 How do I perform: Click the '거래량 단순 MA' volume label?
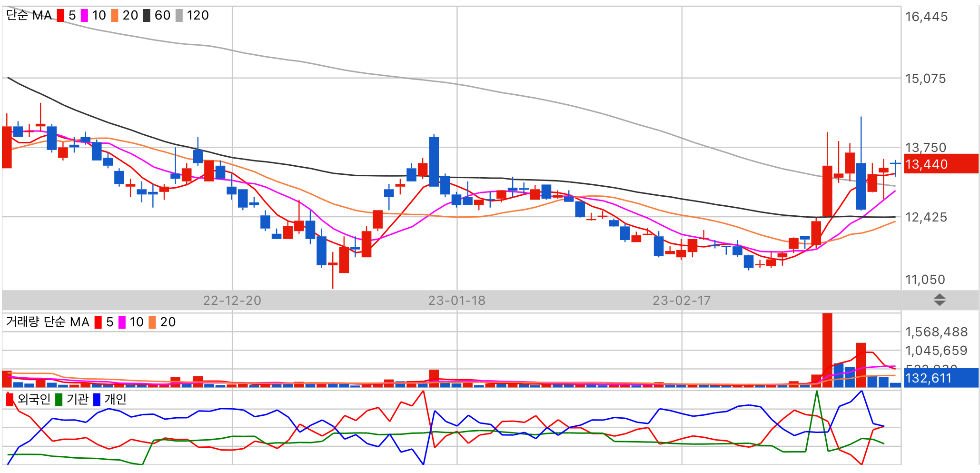point(48,322)
